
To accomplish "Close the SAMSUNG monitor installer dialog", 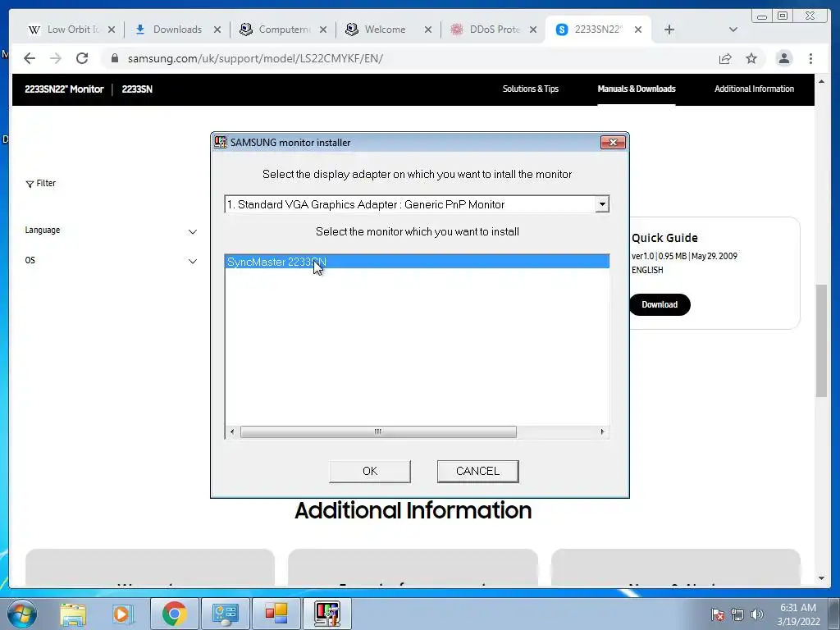I will 613,142.
